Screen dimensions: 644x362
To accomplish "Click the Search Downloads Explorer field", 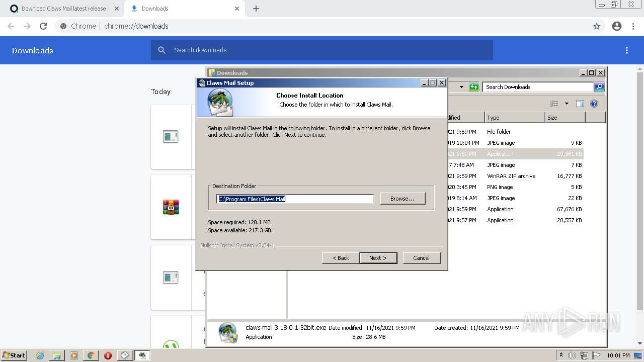I will (538, 87).
